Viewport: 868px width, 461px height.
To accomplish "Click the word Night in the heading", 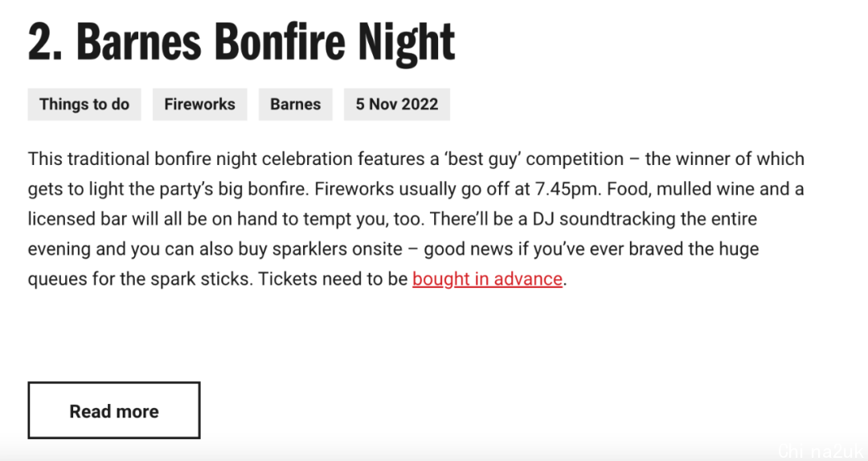I will point(406,43).
